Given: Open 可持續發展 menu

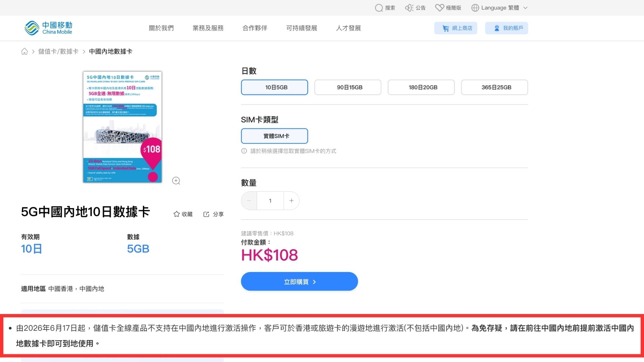Looking at the screenshot, I should [302, 28].
